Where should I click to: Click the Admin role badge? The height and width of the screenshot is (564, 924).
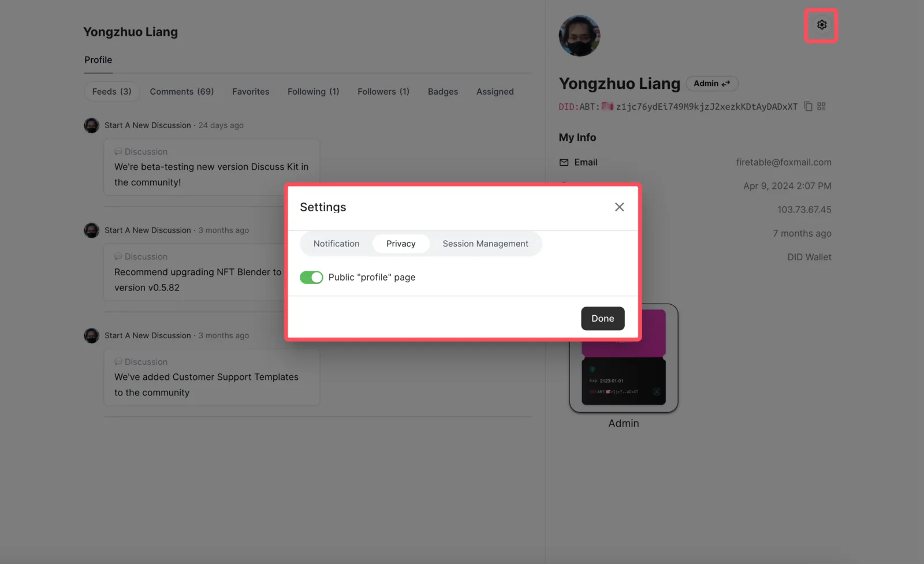tap(712, 83)
